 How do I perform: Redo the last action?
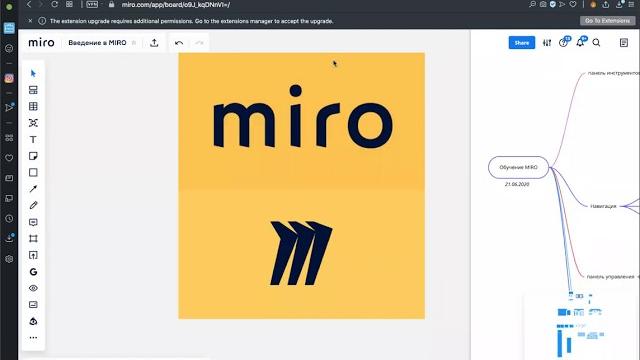(x=199, y=43)
